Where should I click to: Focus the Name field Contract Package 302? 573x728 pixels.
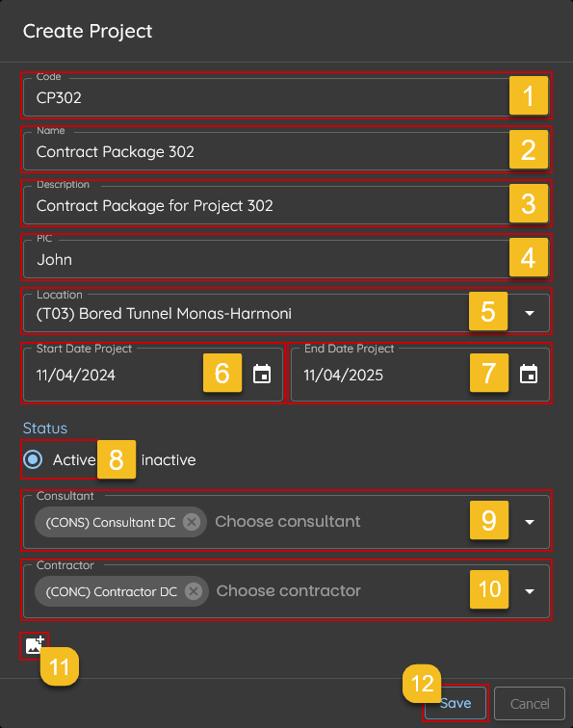286,150
